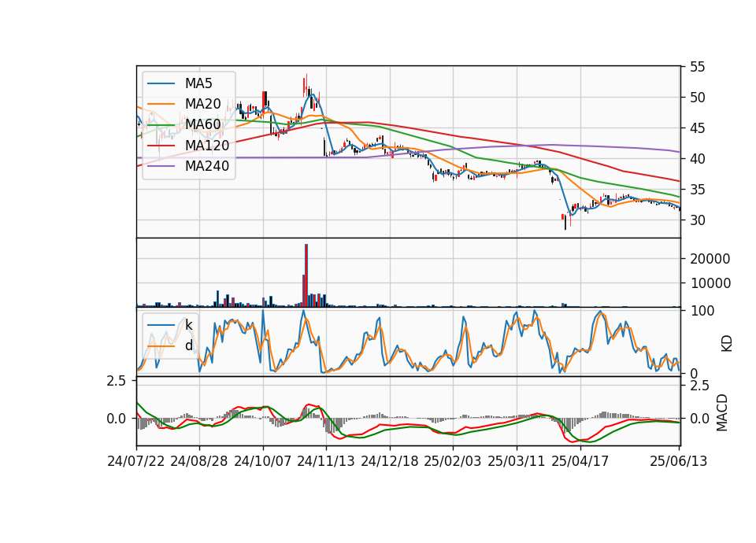
Task: Click the 25/03/11 date axis label
Action: pos(517,461)
